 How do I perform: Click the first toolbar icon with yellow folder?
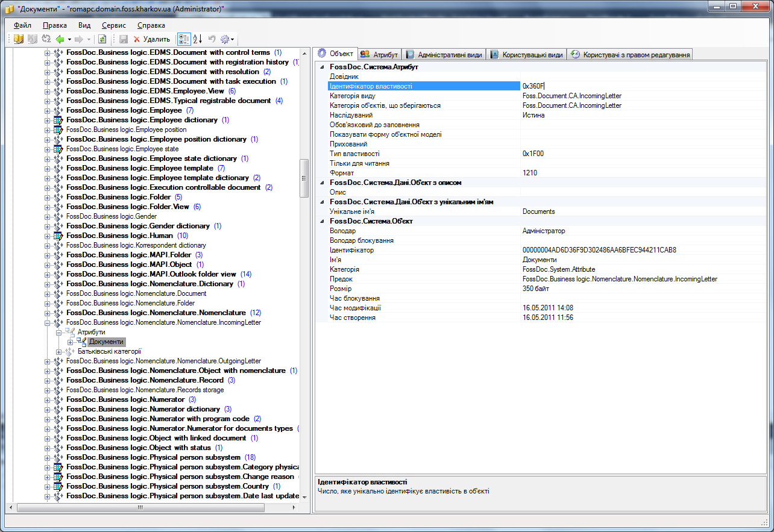[19, 39]
